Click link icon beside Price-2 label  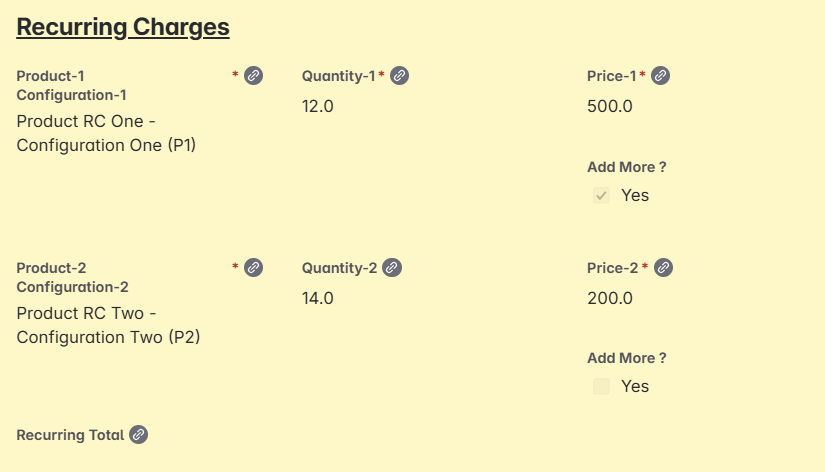point(663,268)
